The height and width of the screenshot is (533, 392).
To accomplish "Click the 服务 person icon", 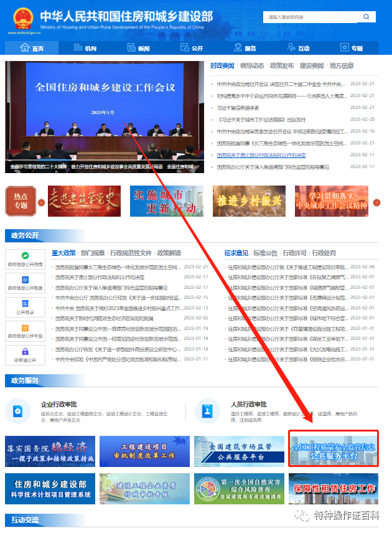I will click(x=238, y=47).
